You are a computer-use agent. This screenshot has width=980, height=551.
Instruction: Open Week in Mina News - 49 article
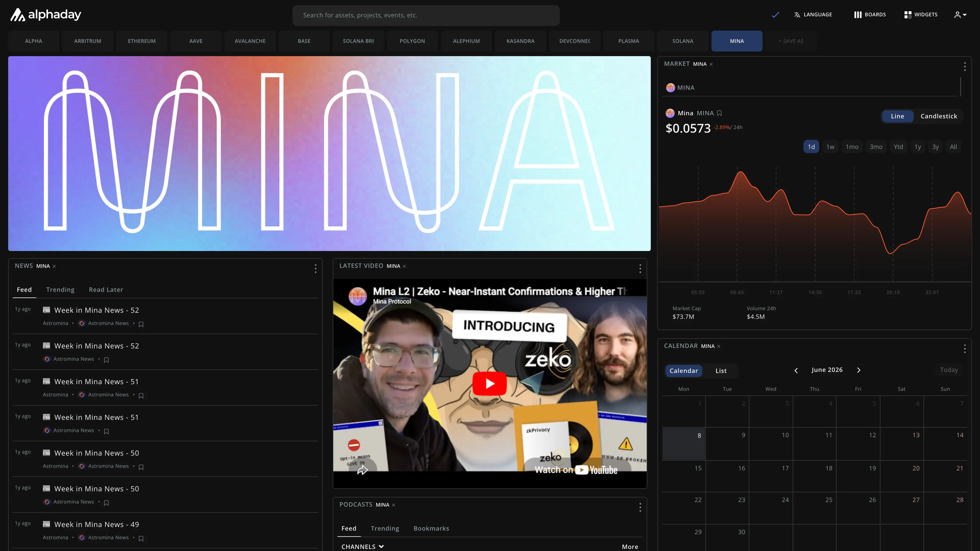(x=96, y=525)
